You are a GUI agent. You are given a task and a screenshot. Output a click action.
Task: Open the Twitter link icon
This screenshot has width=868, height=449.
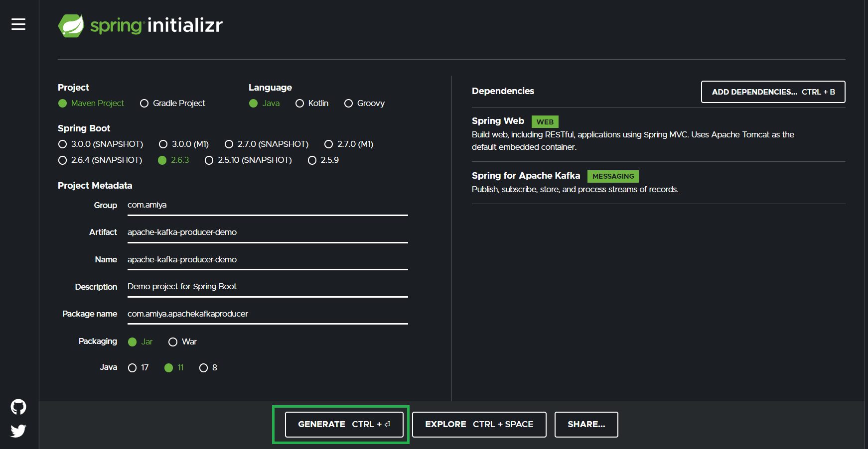click(x=18, y=431)
